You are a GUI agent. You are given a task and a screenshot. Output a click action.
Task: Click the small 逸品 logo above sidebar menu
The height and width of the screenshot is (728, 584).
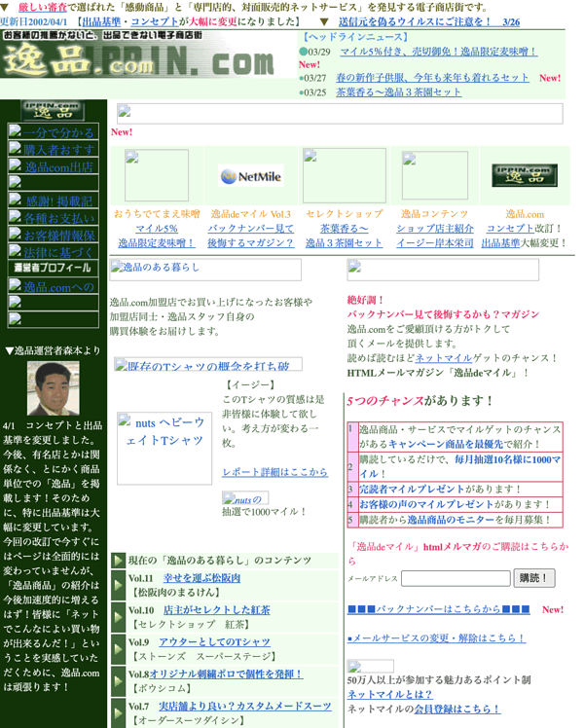[53, 111]
